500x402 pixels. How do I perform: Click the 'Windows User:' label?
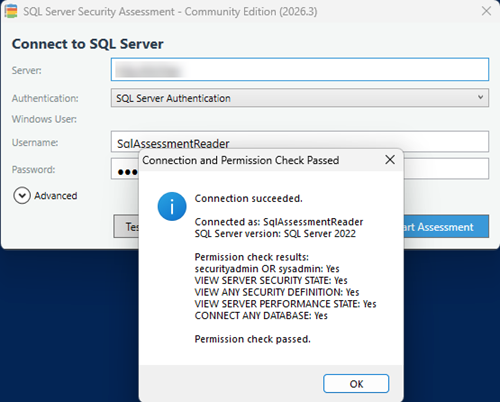[x=44, y=119]
